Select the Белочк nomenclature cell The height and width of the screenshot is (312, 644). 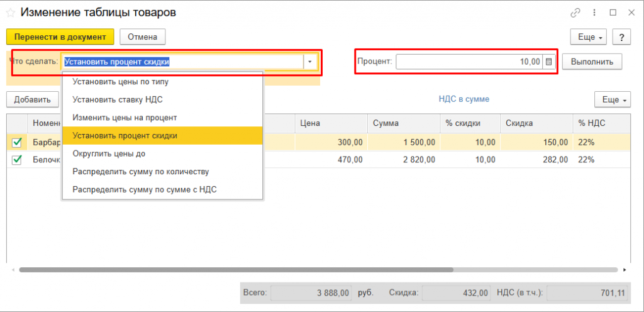tap(45, 160)
